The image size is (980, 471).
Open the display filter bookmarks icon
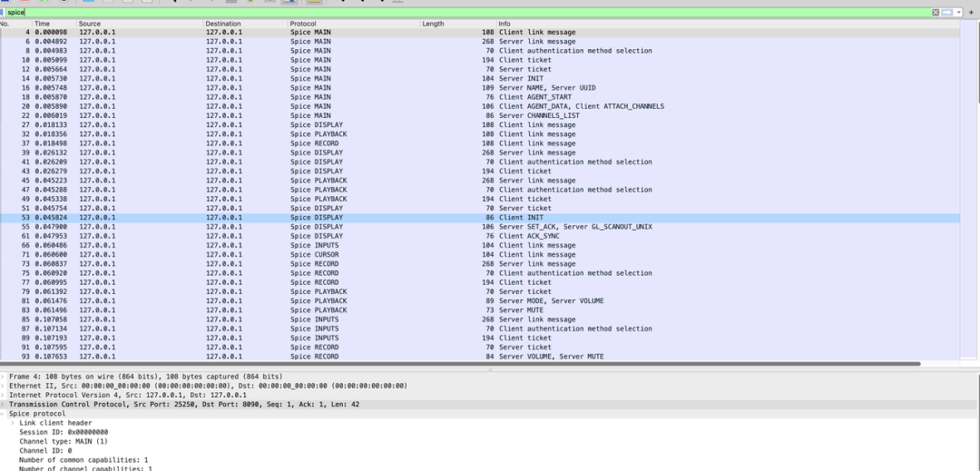(x=4, y=12)
